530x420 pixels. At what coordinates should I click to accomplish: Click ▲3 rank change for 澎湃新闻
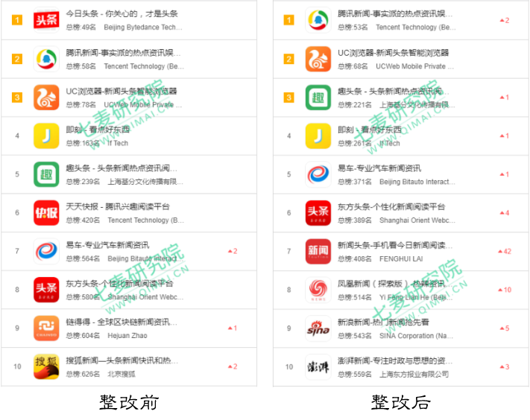click(505, 366)
